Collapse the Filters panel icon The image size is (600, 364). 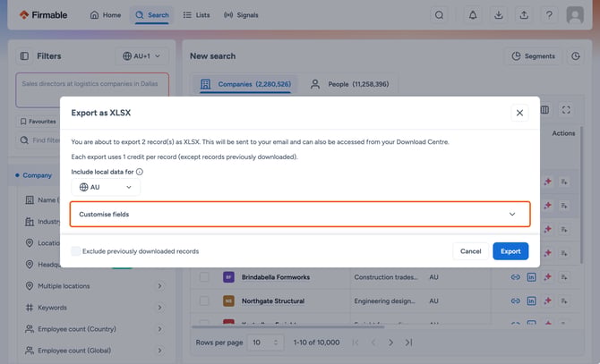click(24, 56)
